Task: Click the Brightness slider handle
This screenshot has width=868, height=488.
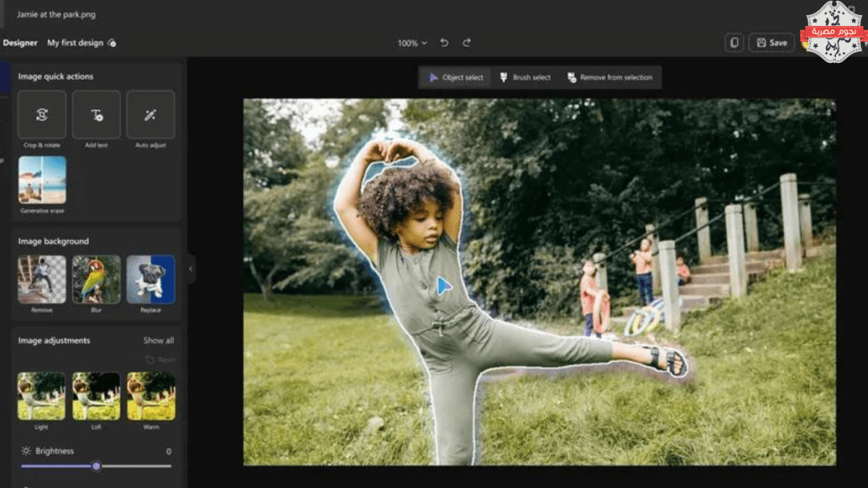Action: (x=96, y=466)
